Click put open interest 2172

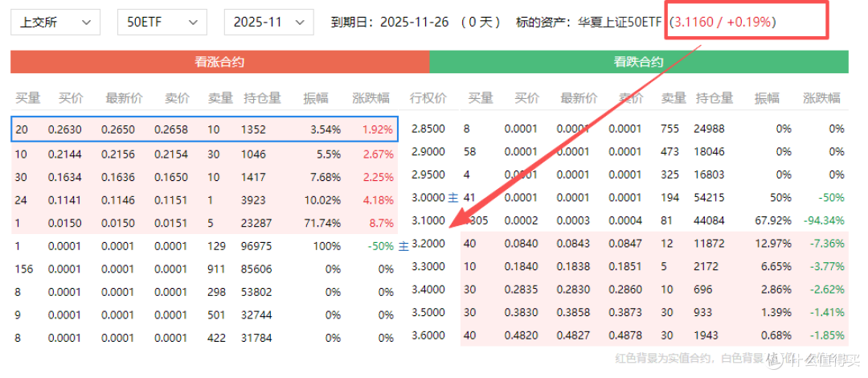click(x=706, y=266)
